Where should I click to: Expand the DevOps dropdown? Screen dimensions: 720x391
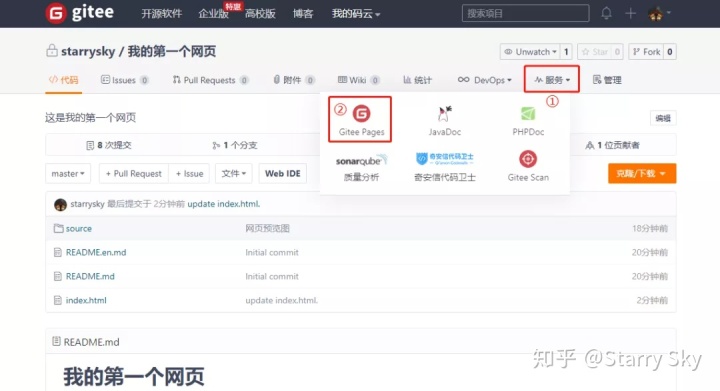click(x=484, y=80)
